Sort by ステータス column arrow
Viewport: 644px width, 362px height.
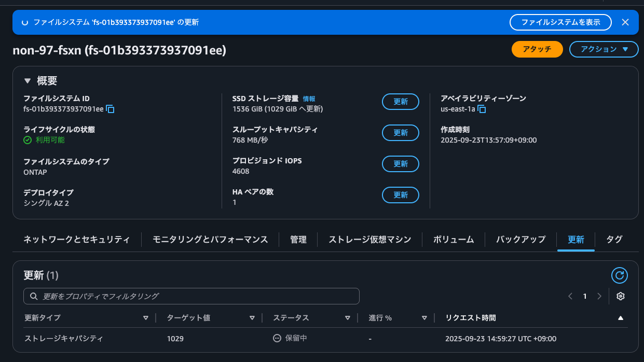pos(348,318)
